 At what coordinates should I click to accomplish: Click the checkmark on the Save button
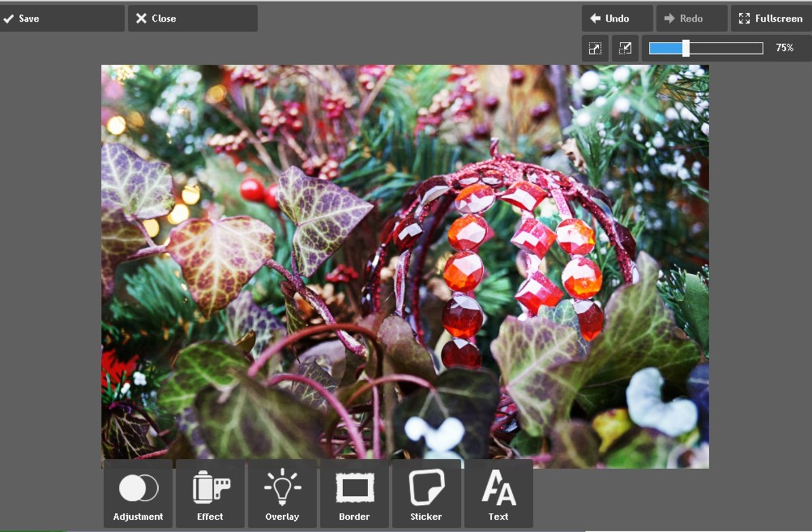coord(9,18)
